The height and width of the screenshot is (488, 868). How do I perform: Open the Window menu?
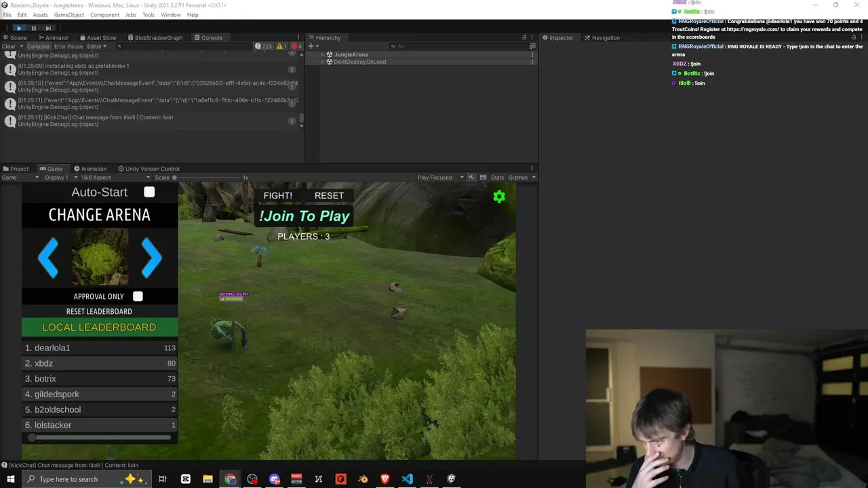171,15
